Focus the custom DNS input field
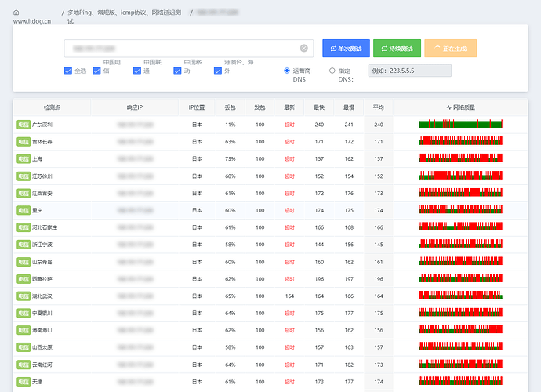The width and height of the screenshot is (541, 392). click(x=410, y=71)
